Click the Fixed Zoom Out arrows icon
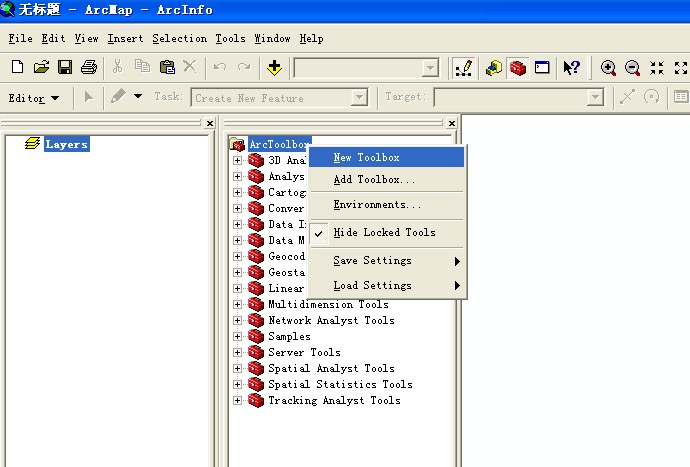This screenshot has height=467, width=690. (681, 68)
